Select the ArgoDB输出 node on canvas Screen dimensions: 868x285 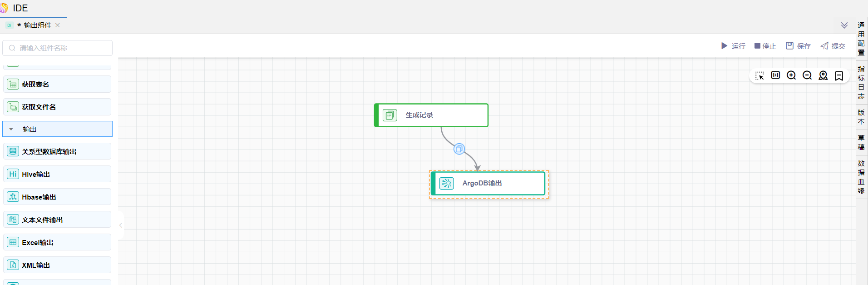pos(488,183)
